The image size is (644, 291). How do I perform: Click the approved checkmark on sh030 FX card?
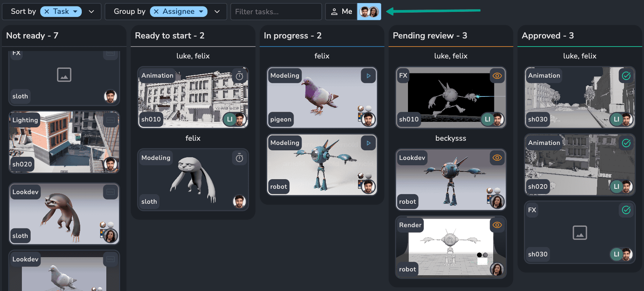click(626, 210)
